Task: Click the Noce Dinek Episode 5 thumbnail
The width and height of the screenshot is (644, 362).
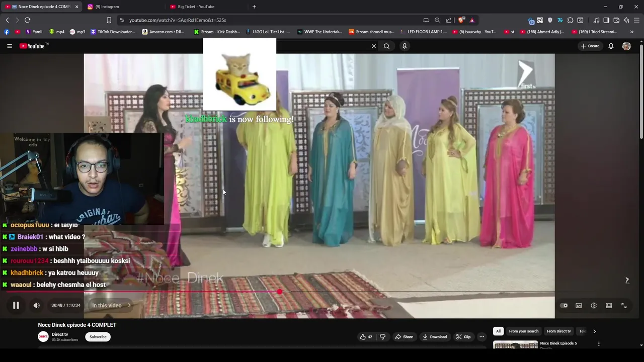Action: 515,344
